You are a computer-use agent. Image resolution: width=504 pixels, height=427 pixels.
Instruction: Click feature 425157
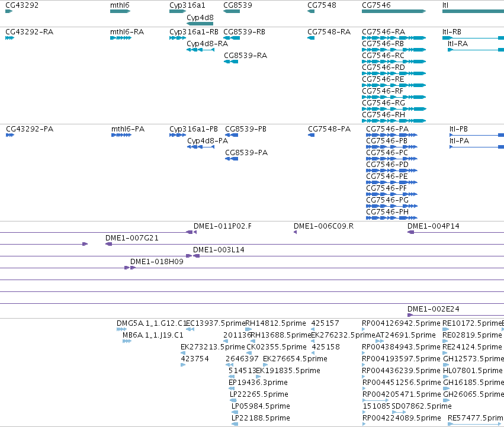coord(313,329)
